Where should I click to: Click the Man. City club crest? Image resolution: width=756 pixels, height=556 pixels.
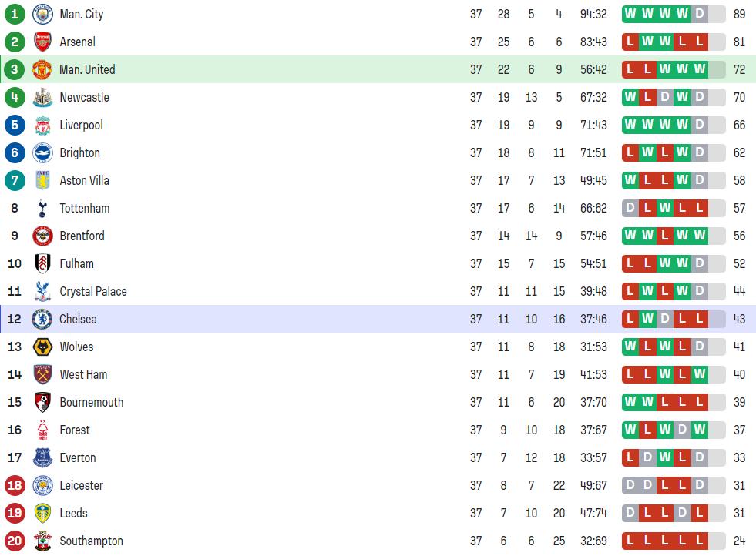coord(42,14)
